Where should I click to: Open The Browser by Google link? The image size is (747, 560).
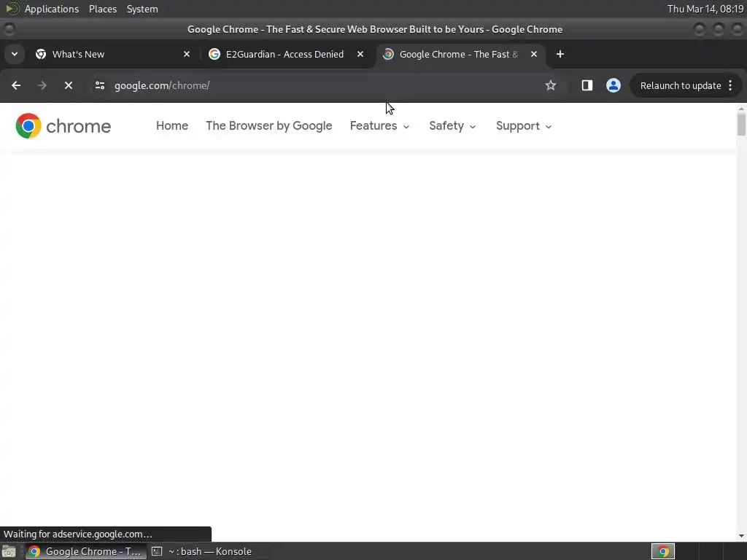coord(269,126)
